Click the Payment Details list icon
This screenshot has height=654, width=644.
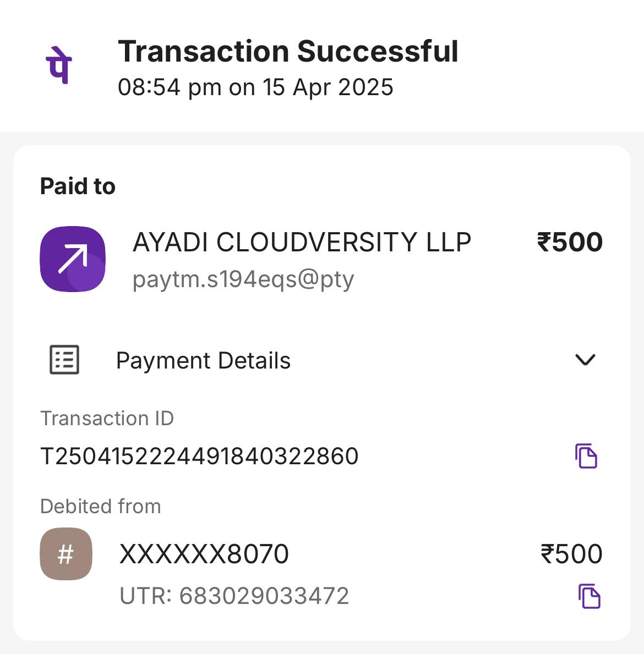[x=64, y=360]
